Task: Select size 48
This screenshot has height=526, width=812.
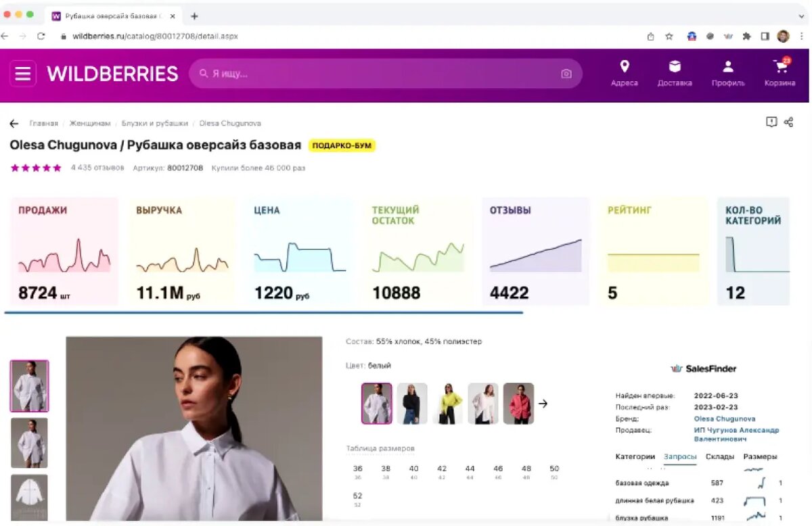Action: pyautogui.click(x=526, y=471)
